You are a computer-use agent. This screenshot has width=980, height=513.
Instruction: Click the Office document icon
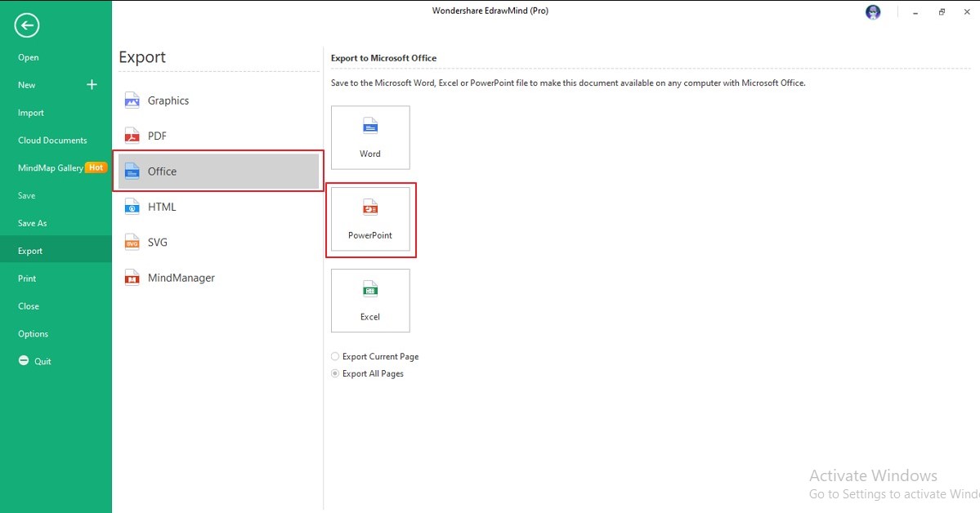(132, 172)
